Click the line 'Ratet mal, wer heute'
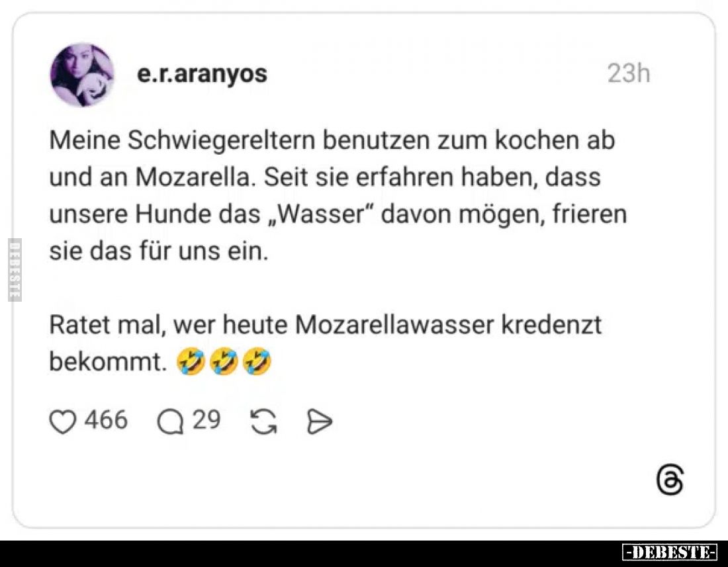 click(x=326, y=324)
